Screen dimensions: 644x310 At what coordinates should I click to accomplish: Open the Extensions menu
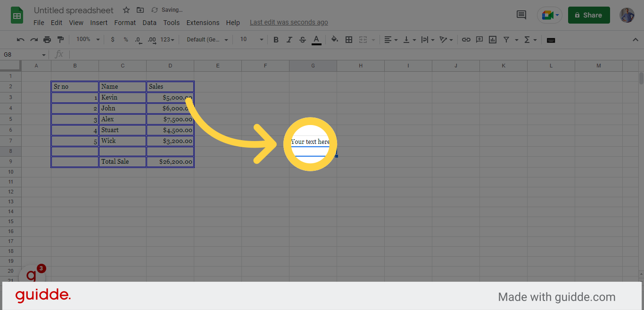[x=203, y=22]
